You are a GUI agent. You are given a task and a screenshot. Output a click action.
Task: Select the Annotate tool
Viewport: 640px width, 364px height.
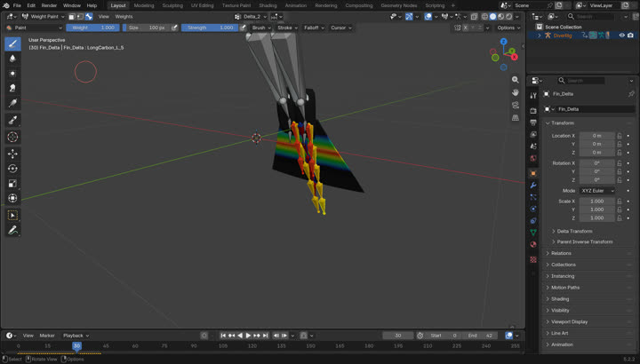[12, 230]
